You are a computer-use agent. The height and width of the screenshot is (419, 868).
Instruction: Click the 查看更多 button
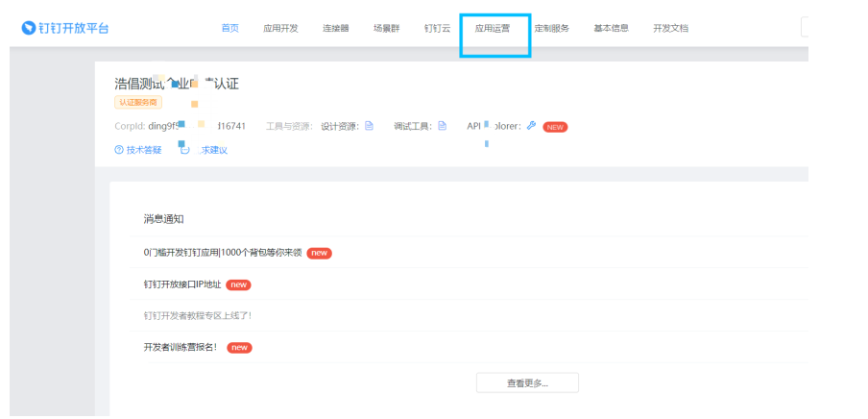pyautogui.click(x=527, y=382)
